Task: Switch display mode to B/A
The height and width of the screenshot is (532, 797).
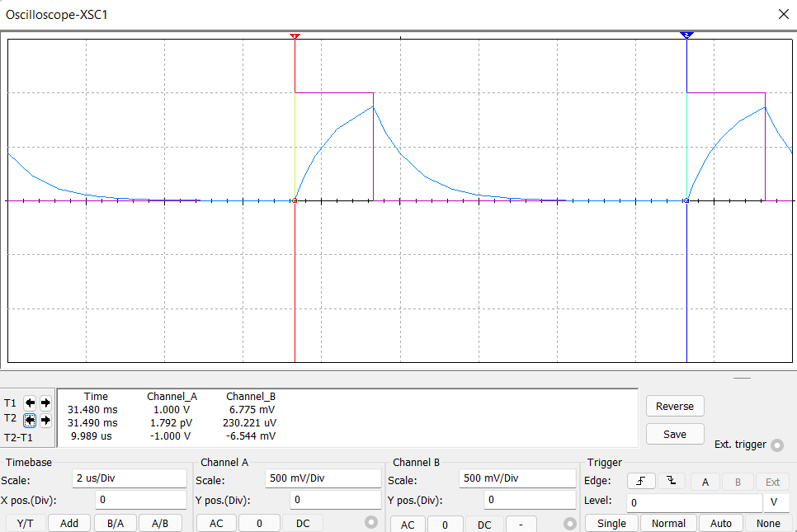Action: [116, 523]
